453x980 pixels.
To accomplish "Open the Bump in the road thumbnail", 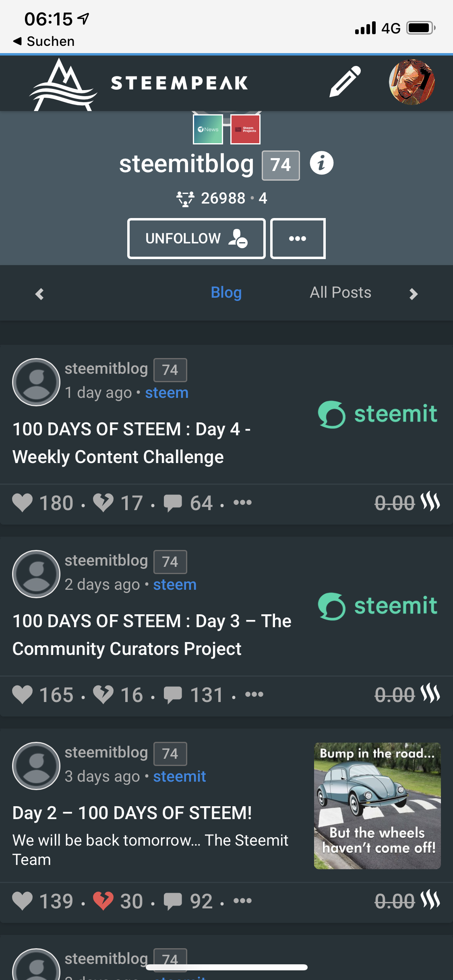I will (377, 805).
